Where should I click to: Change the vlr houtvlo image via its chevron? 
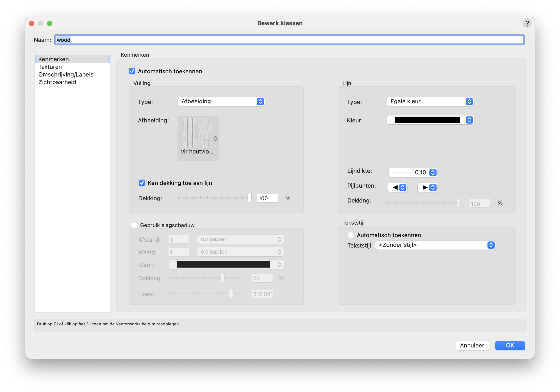(x=215, y=138)
